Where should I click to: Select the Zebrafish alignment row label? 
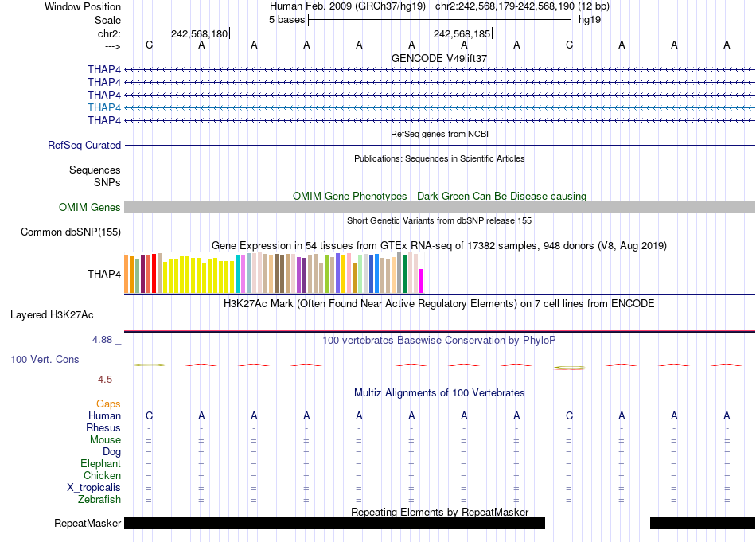[x=99, y=500]
